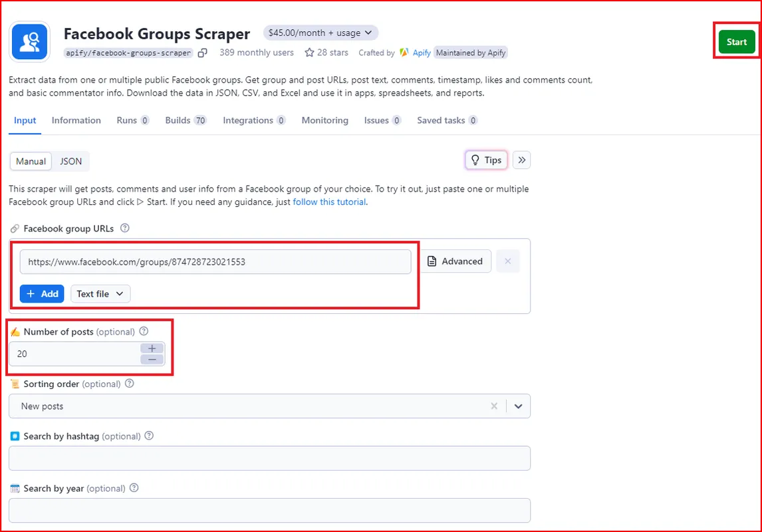Open the follow this tutorial link
762x532 pixels.
point(330,202)
